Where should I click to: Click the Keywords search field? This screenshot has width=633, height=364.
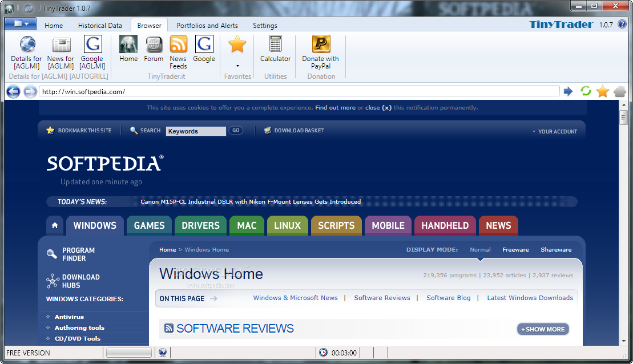(196, 131)
